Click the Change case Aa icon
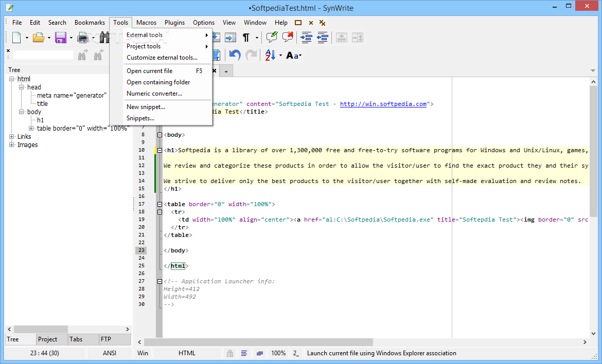Image resolution: width=602 pixels, height=364 pixels. coord(292,56)
